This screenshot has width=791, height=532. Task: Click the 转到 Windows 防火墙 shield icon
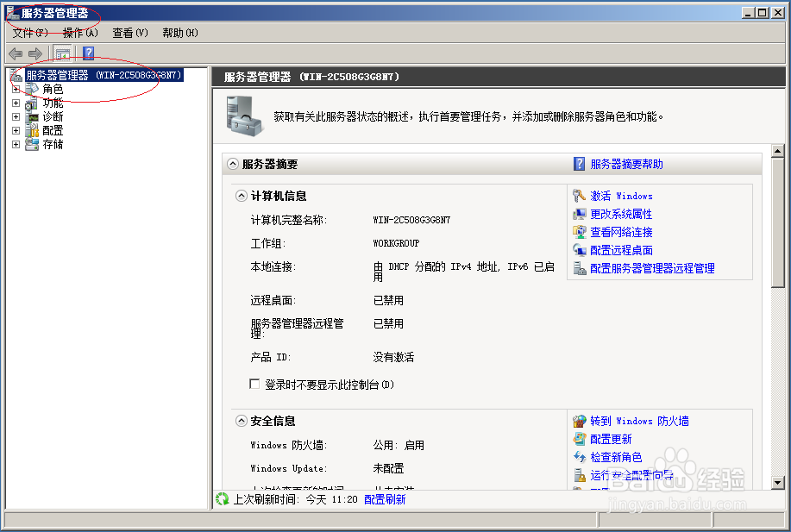(581, 421)
